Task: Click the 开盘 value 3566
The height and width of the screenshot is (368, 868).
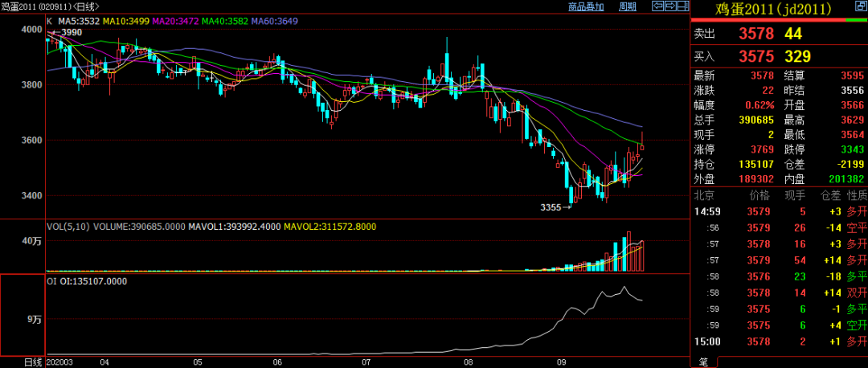Action: click(x=853, y=106)
